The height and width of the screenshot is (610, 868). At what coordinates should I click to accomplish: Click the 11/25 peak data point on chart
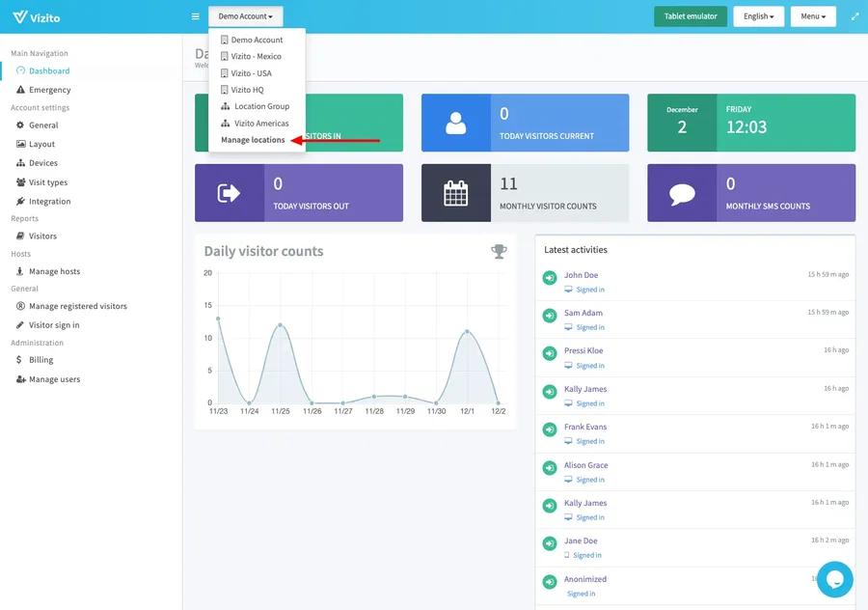pos(281,325)
